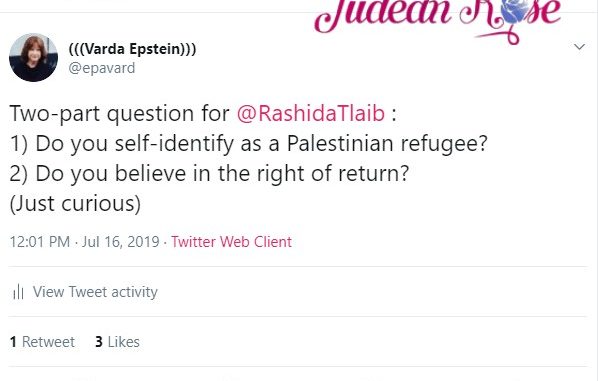Click the bold retweet count number 1
Viewport: 598px width, 381px height.
pyautogui.click(x=13, y=342)
